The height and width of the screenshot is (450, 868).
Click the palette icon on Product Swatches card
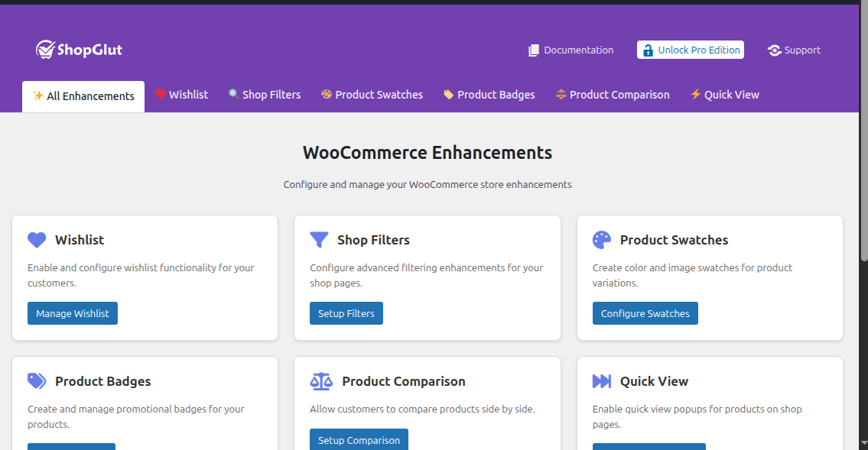[x=602, y=240]
